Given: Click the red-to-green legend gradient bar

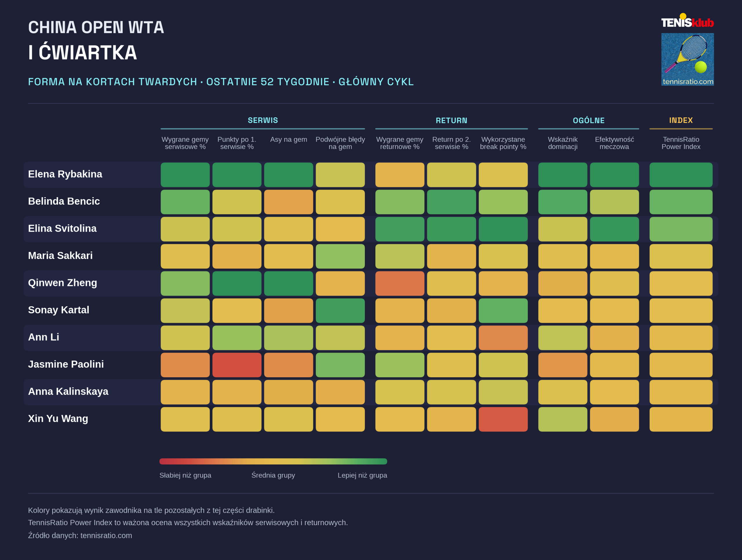Looking at the screenshot, I should pyautogui.click(x=273, y=461).
